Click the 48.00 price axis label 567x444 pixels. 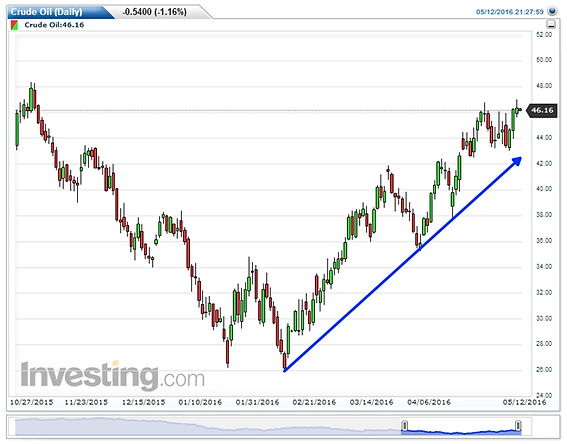pos(544,86)
